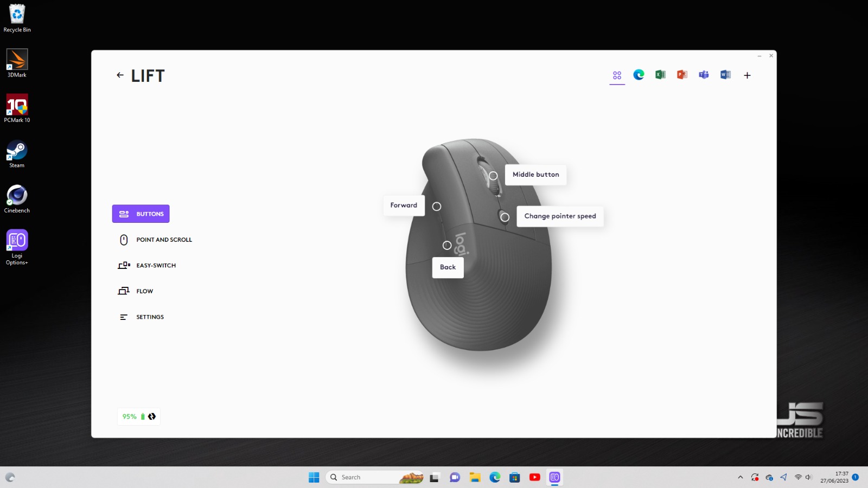Open the POINT AND SCROLL section
The image size is (868, 488).
[x=155, y=240]
